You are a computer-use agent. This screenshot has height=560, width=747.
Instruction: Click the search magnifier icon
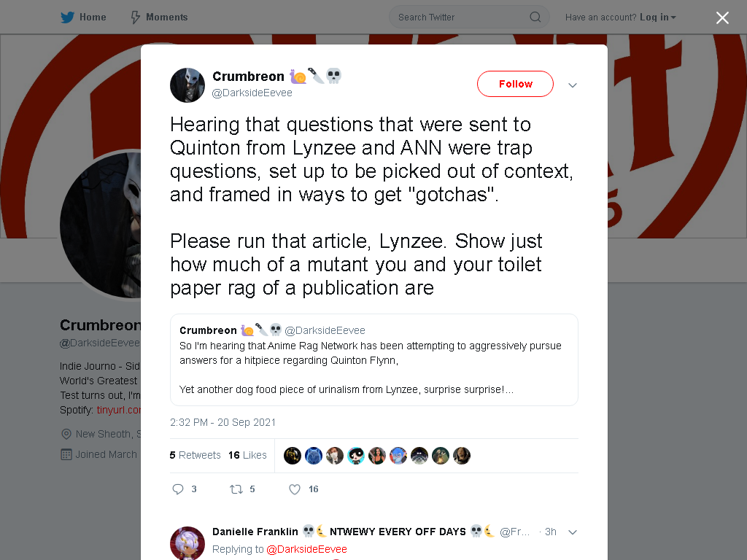coord(535,17)
